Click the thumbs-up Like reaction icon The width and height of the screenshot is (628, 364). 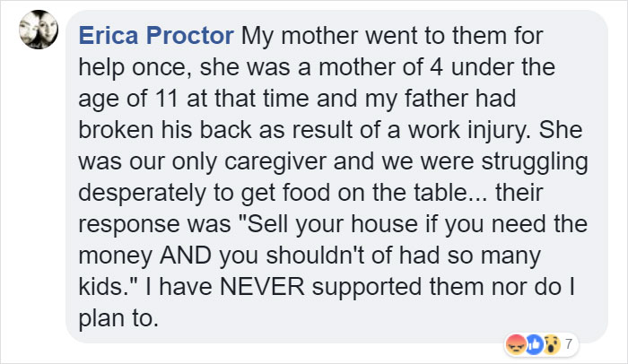point(534,343)
